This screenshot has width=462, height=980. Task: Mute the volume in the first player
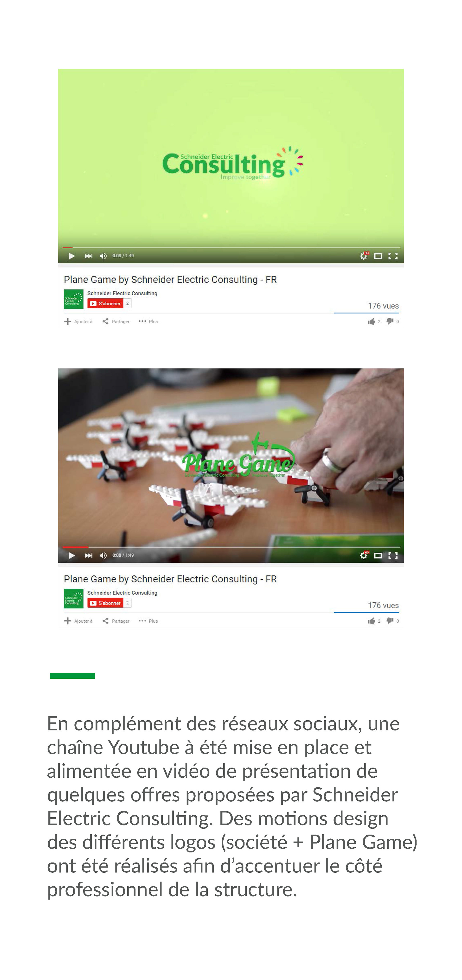[x=103, y=256]
